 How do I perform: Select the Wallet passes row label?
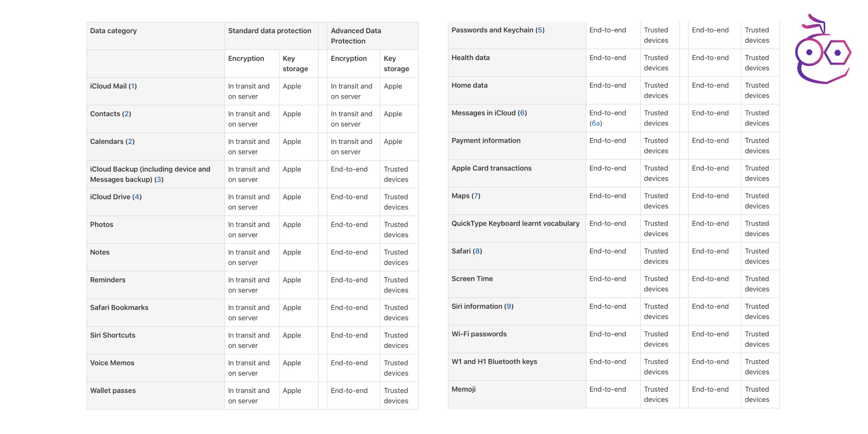pyautogui.click(x=113, y=390)
